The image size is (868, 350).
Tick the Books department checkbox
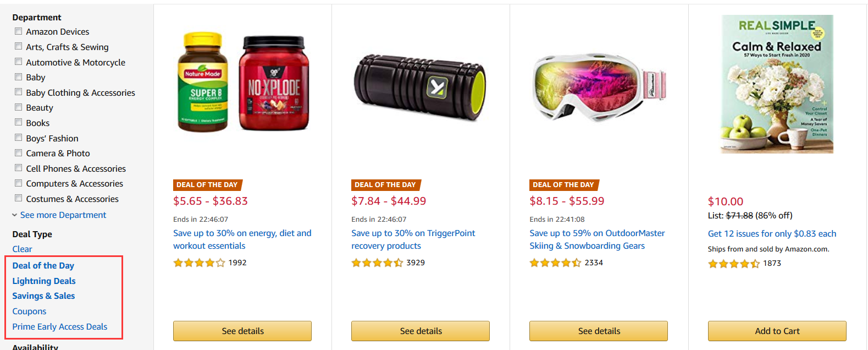[x=19, y=123]
